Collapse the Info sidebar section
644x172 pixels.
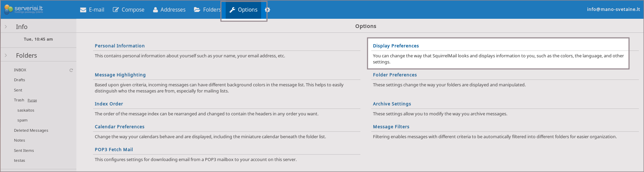pos(6,27)
